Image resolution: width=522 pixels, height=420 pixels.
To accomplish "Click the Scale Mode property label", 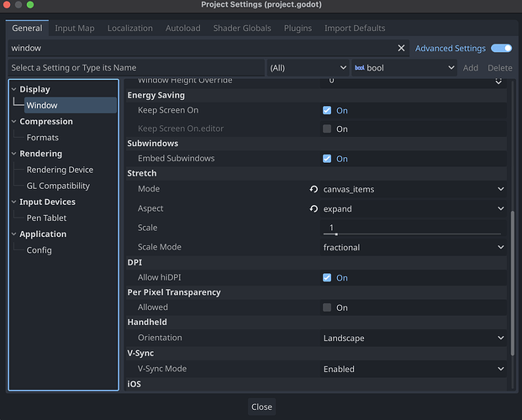I will coord(160,247).
